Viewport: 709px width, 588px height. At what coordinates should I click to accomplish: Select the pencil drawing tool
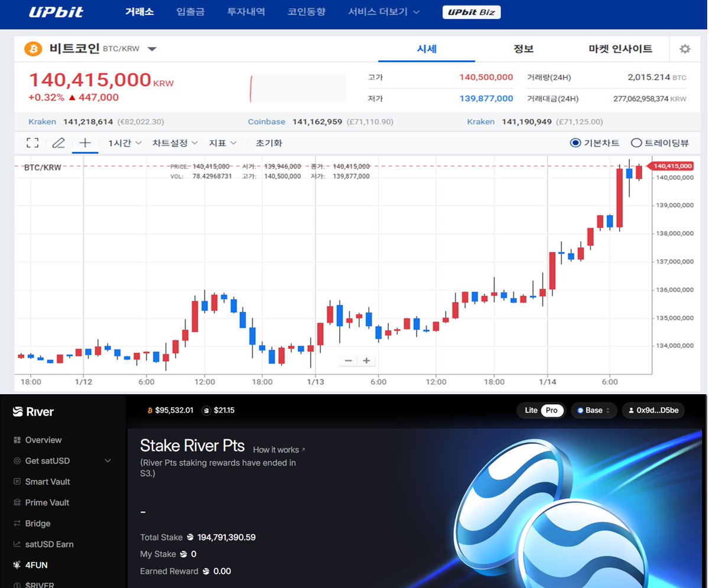(x=58, y=142)
